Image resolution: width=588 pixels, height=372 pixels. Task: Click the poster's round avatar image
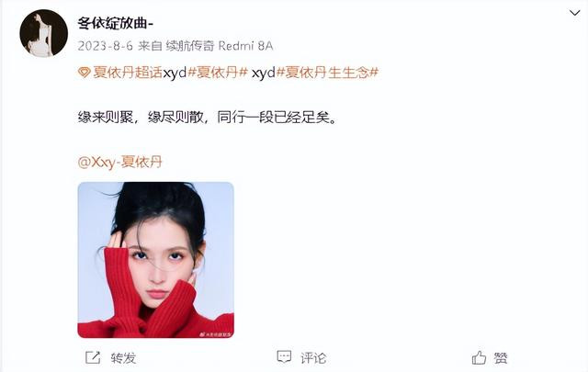43,33
